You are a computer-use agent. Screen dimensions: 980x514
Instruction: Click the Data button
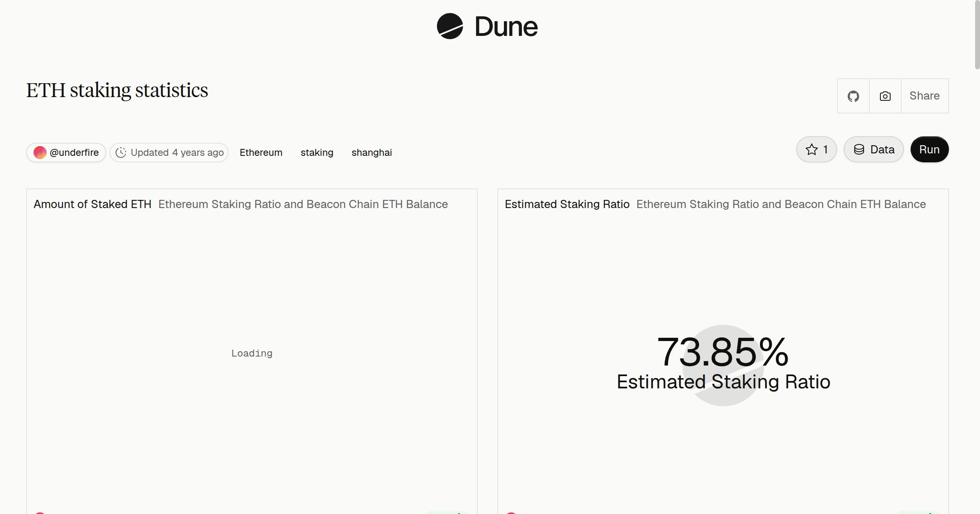874,149
